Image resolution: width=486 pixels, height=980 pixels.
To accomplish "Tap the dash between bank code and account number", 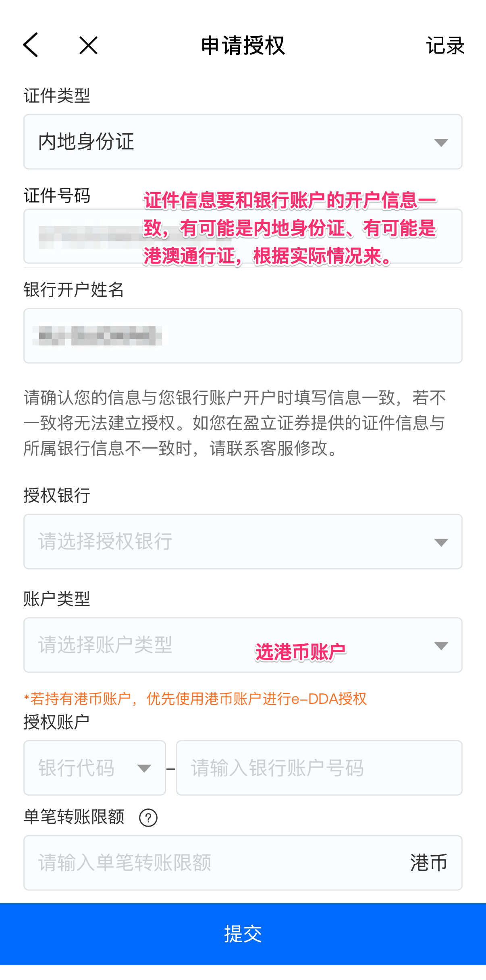I will 171,767.
